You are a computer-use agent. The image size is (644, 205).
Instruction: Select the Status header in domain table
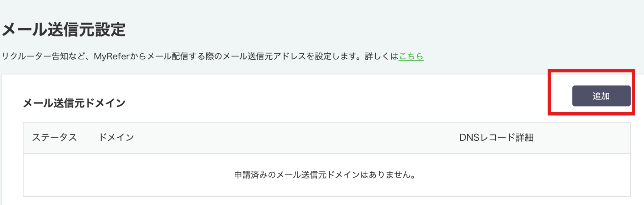55,138
